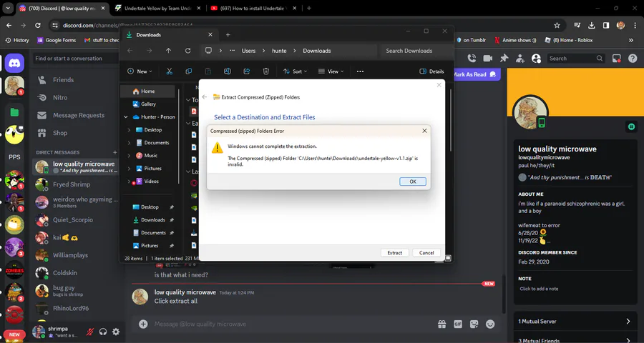Open New dropdown in File Explorer
This screenshot has width=644, height=343.
[x=140, y=71]
